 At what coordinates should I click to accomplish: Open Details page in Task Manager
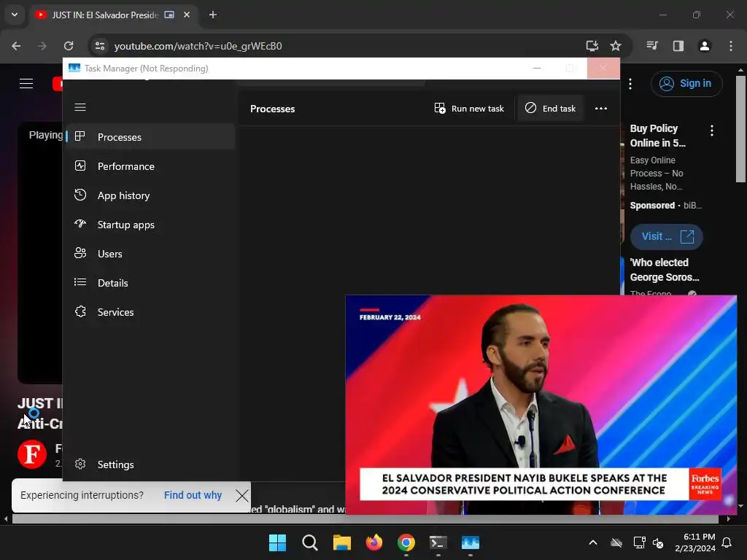tap(150, 283)
